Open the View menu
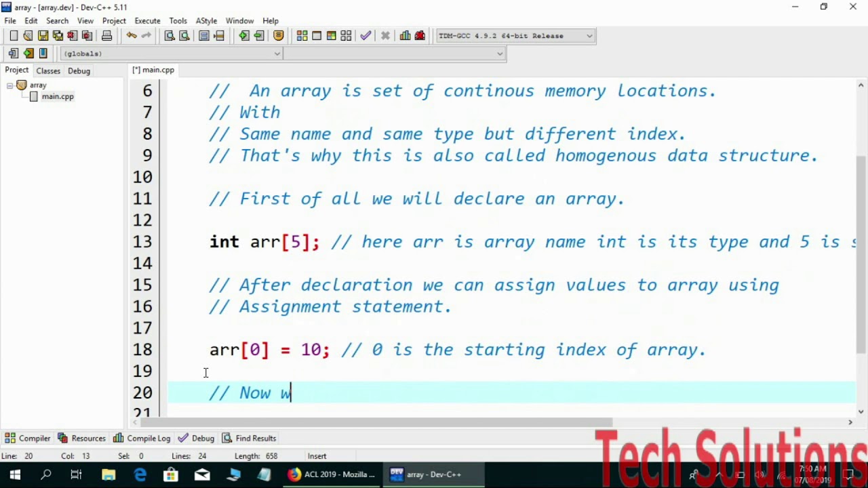 85,21
